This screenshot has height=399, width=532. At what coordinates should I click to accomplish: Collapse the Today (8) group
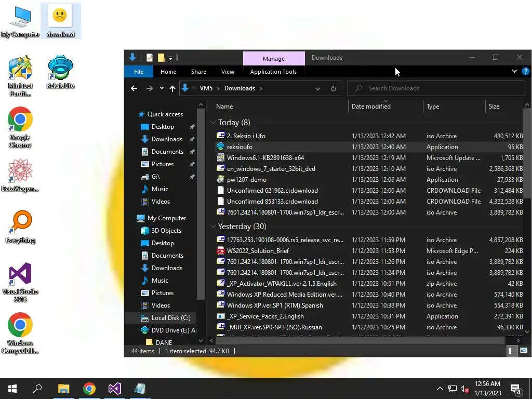pyautogui.click(x=213, y=123)
